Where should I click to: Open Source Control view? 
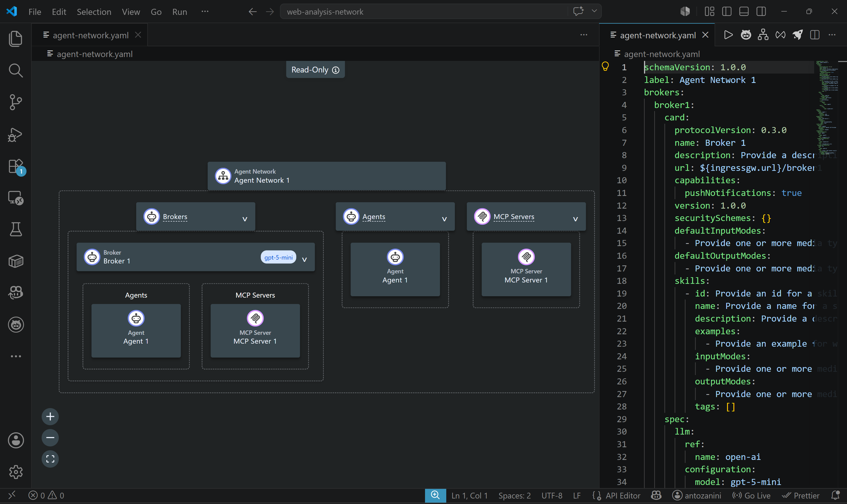point(16,102)
